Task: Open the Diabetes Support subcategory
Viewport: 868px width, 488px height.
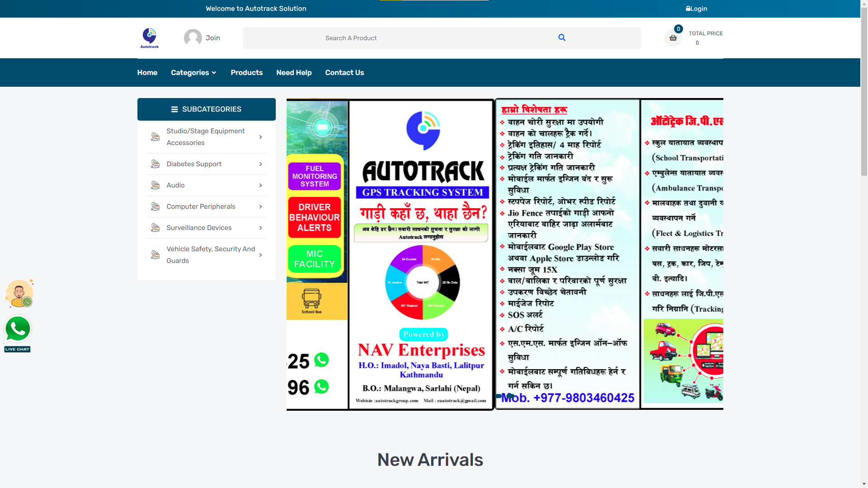Action: tap(194, 164)
